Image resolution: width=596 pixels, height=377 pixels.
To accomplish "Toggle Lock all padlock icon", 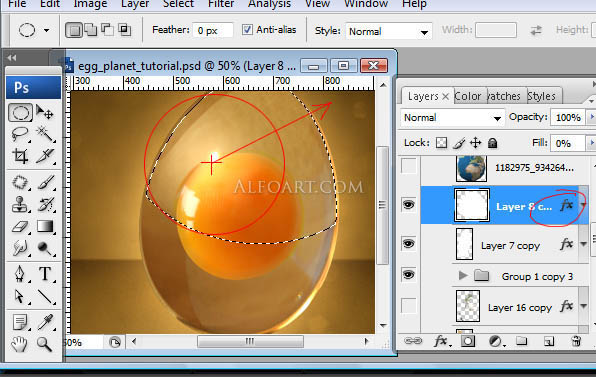I will (x=493, y=143).
